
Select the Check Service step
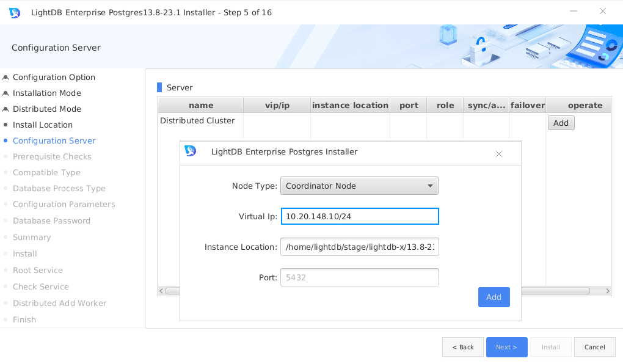(40, 286)
